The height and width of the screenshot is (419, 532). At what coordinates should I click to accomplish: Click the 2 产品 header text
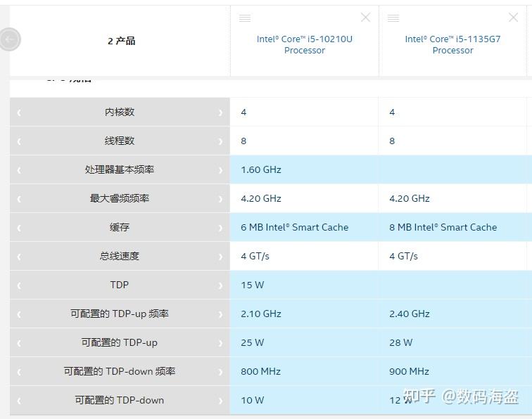(122, 41)
